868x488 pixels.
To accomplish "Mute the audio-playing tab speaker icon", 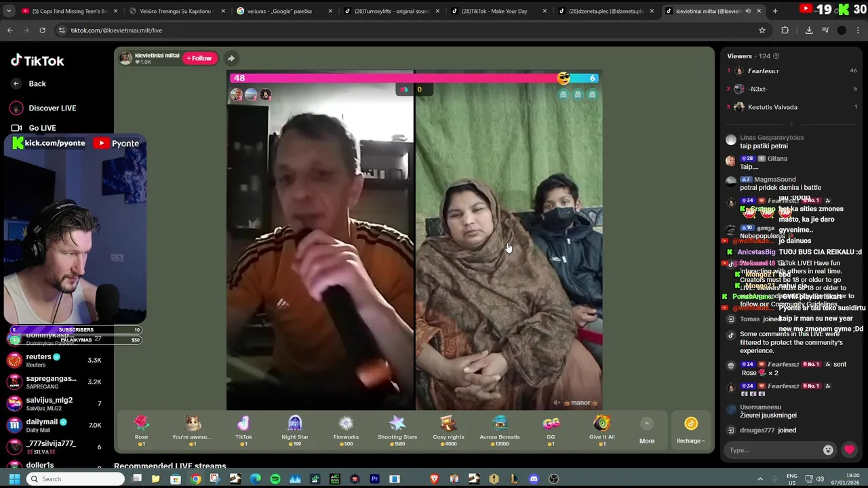I will [x=748, y=11].
